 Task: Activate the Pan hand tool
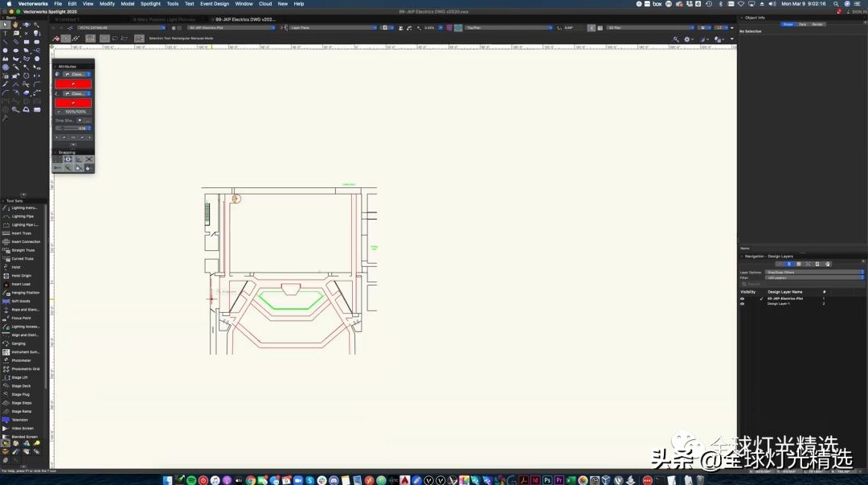(16, 25)
